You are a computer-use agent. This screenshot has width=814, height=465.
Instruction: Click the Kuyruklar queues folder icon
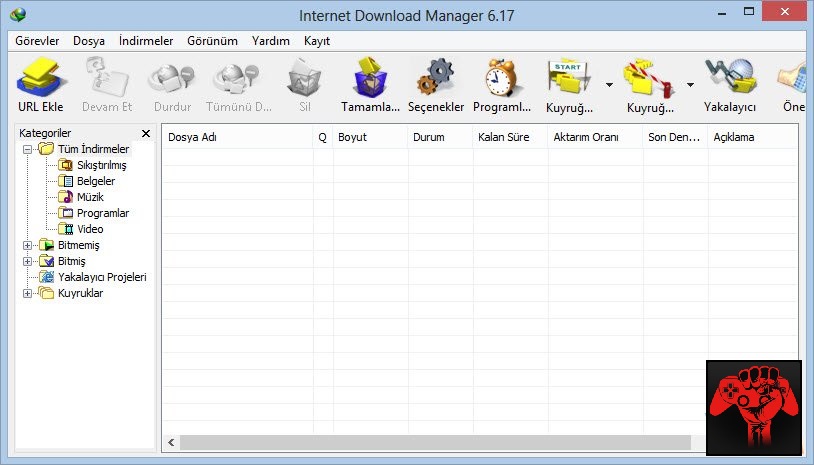coord(46,293)
